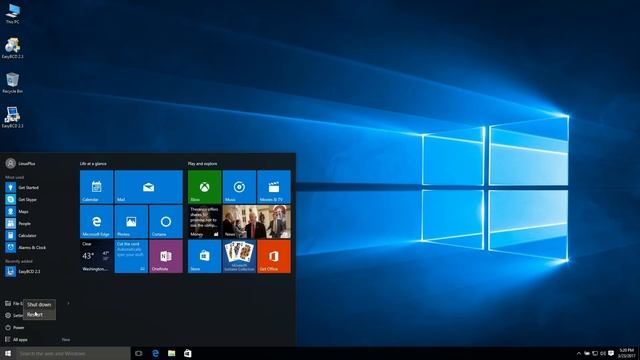The height and width of the screenshot is (360, 640).
Task: Choose Restart from power menu
Action: [39, 314]
